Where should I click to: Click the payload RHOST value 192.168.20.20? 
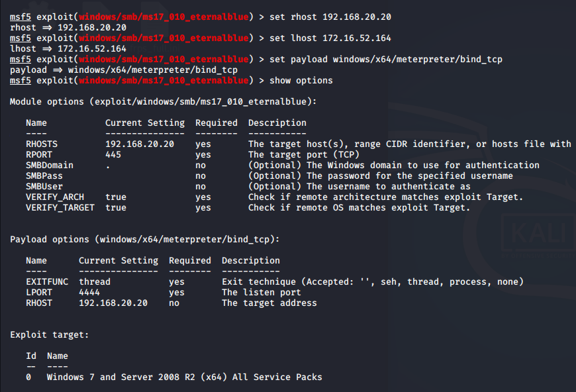[x=113, y=303]
